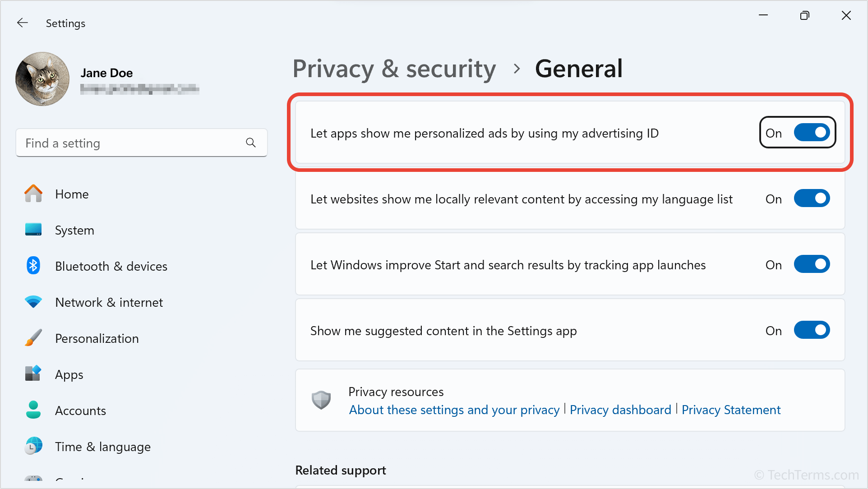Click the Privacy resources title
868x489 pixels.
point(396,392)
